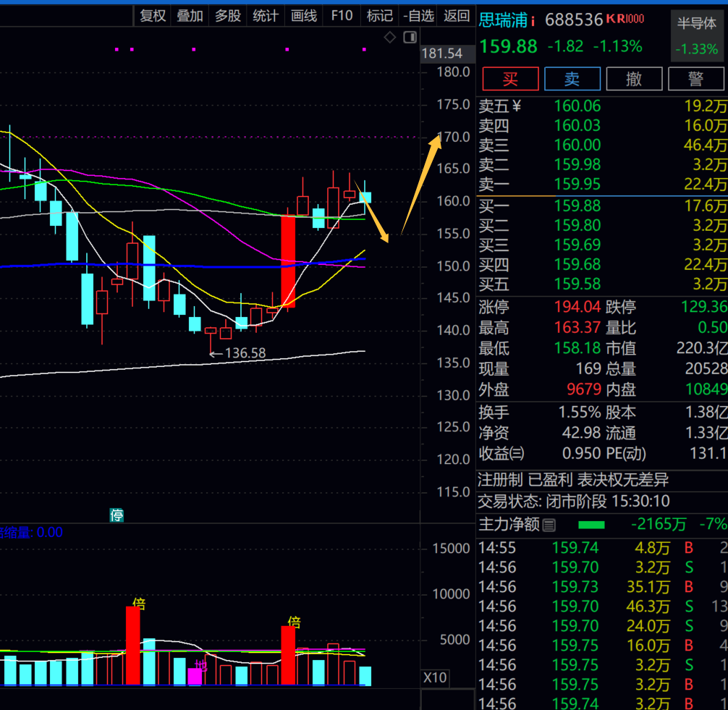Click the 倍 label above the tallest volume bar
The image size is (728, 710).
[139, 604]
